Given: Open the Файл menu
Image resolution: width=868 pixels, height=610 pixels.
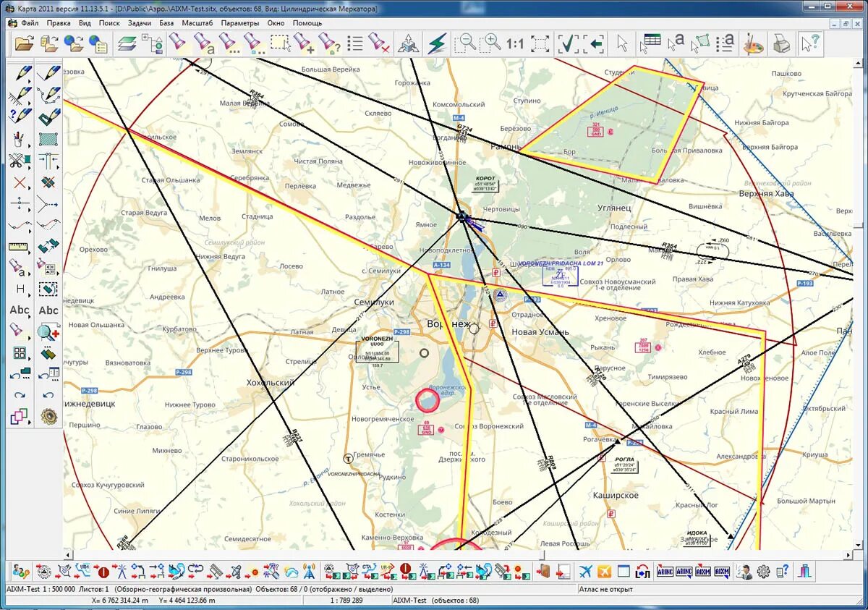Looking at the screenshot, I should tap(30, 23).
